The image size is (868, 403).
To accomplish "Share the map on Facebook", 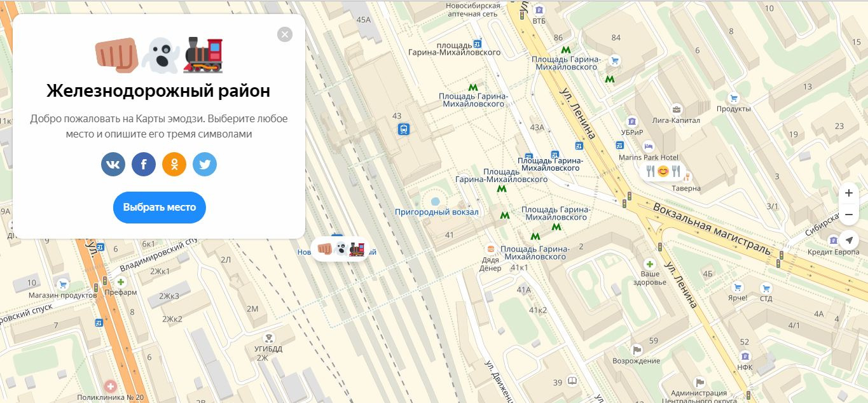I will click(144, 164).
